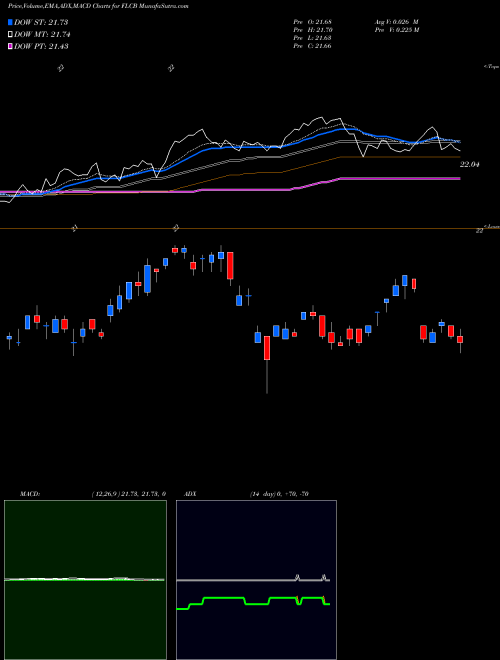Click the '<Tops' label at the top right
This screenshot has height=660, width=500.
[492, 67]
